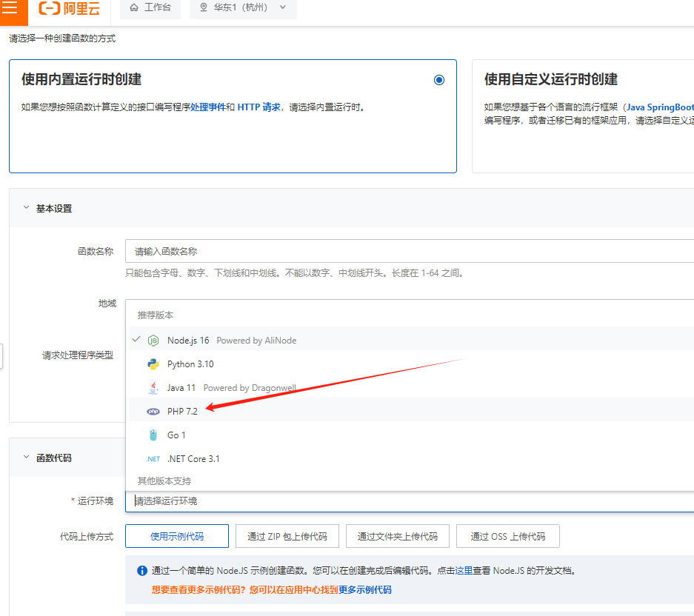The height and width of the screenshot is (616, 694).
Task: Click the 函数名称 input field
Action: click(x=410, y=251)
